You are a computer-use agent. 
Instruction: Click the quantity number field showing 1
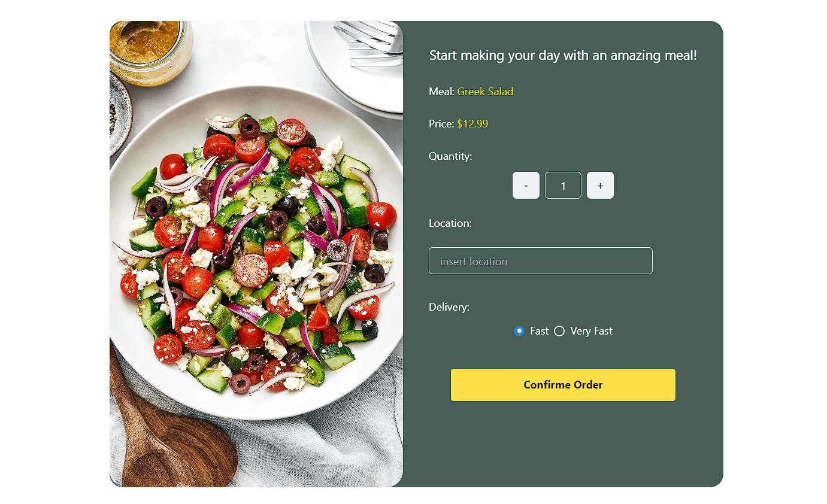[563, 186]
